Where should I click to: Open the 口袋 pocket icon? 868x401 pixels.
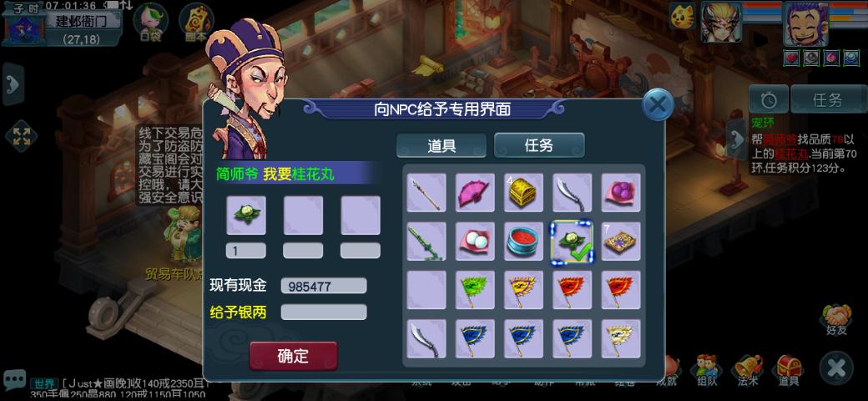[x=150, y=23]
